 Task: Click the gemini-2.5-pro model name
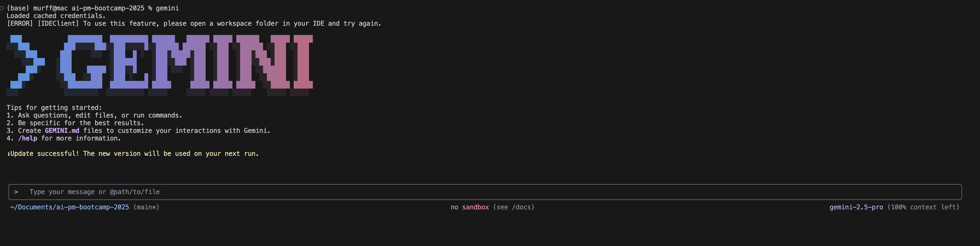point(856,207)
